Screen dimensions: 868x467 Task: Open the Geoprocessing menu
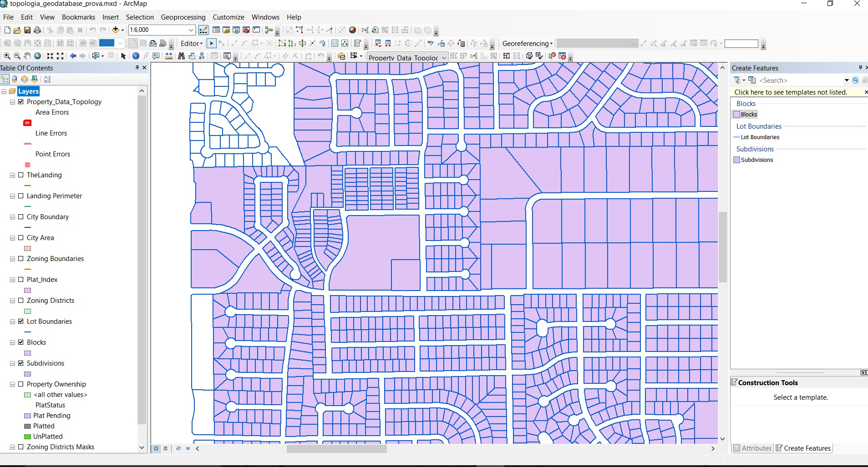(x=183, y=17)
